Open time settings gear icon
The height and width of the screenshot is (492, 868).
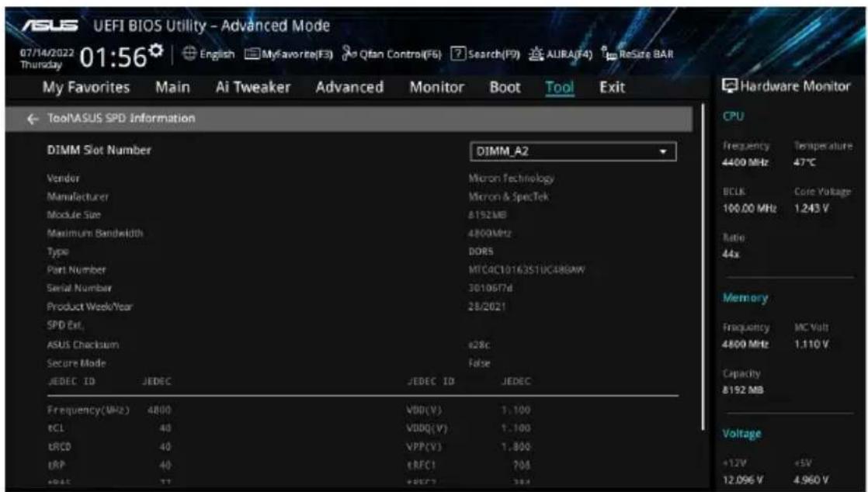[157, 51]
